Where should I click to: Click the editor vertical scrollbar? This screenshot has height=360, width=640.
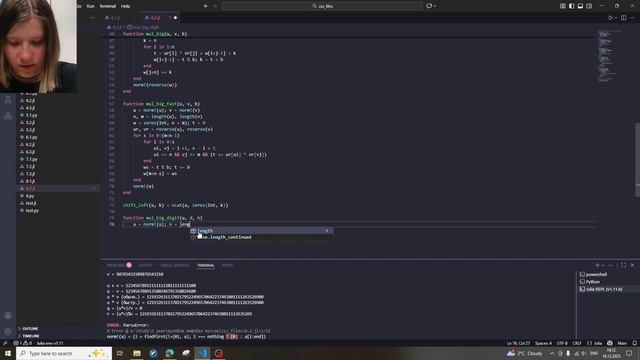click(637, 159)
